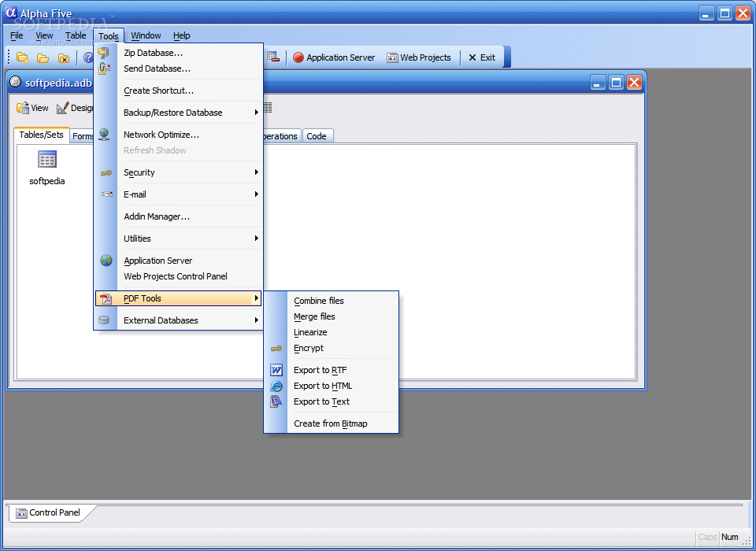Open the File menu
The height and width of the screenshot is (551, 756).
17,35
